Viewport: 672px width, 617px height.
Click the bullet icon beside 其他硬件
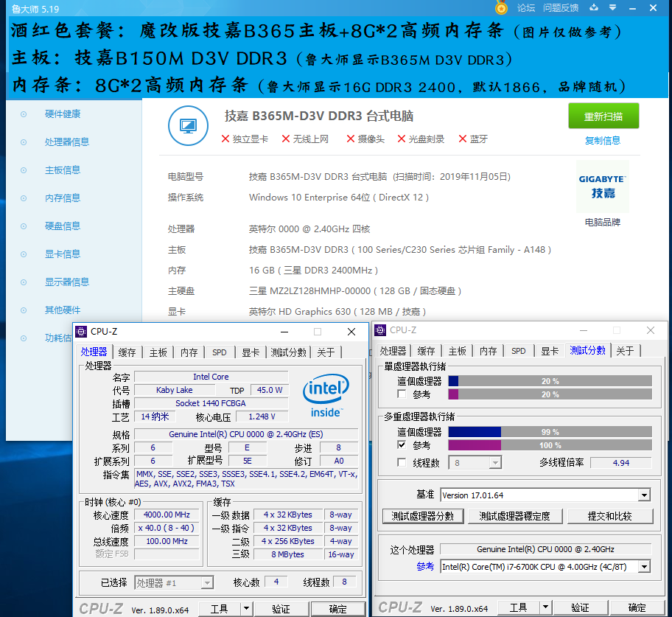point(24,310)
